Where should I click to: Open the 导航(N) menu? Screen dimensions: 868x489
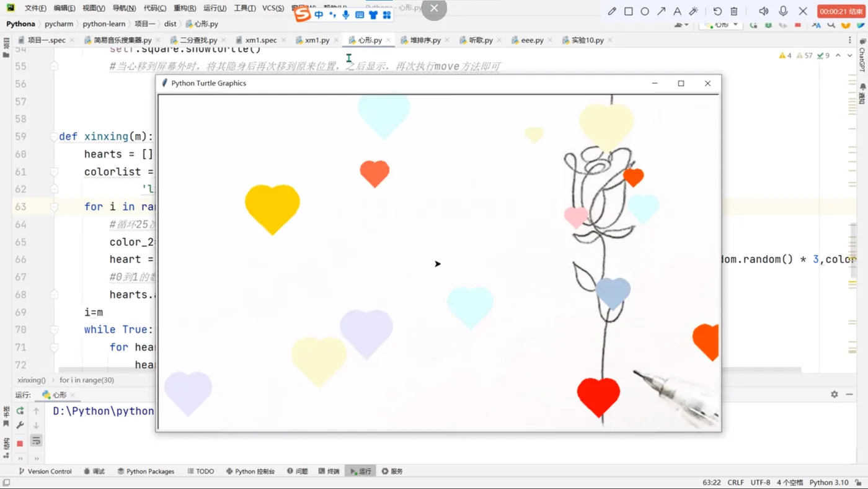(125, 8)
